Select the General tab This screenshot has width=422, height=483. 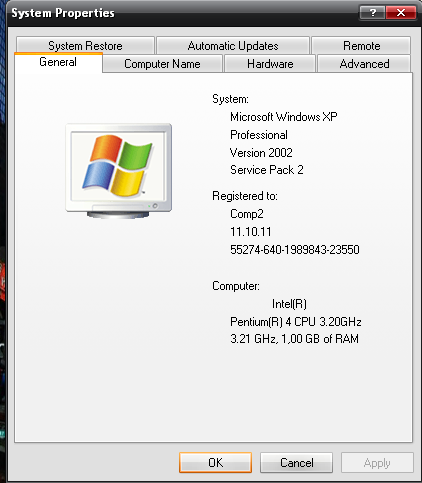pos(58,62)
